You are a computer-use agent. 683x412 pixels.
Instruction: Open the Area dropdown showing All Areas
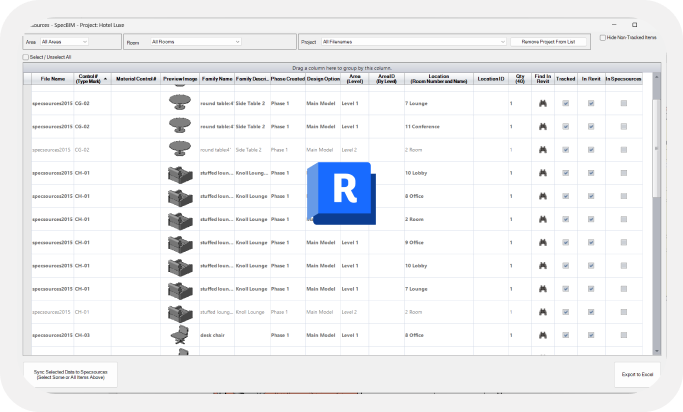(64, 42)
